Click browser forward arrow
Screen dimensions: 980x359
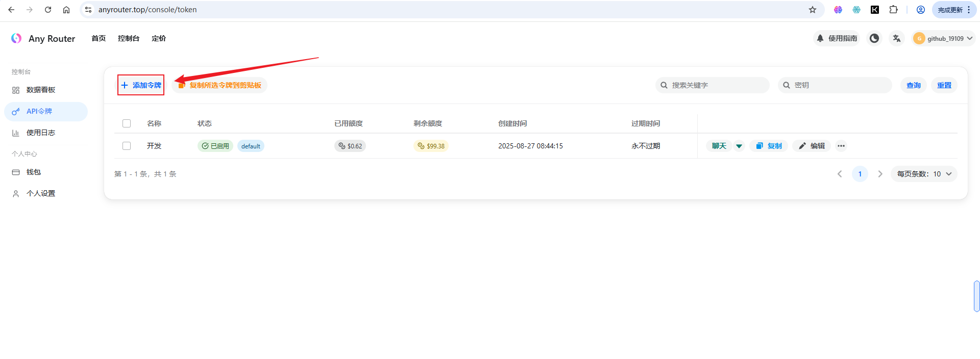(x=30, y=10)
